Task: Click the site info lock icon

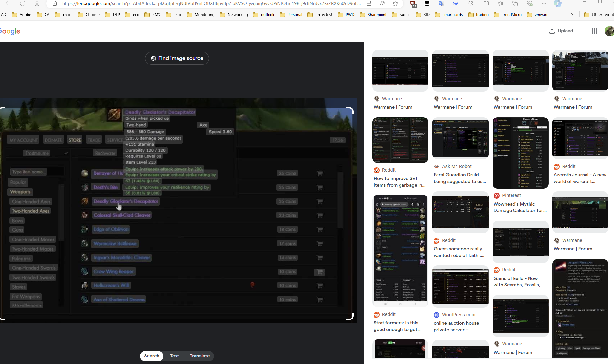Action: (55, 3)
